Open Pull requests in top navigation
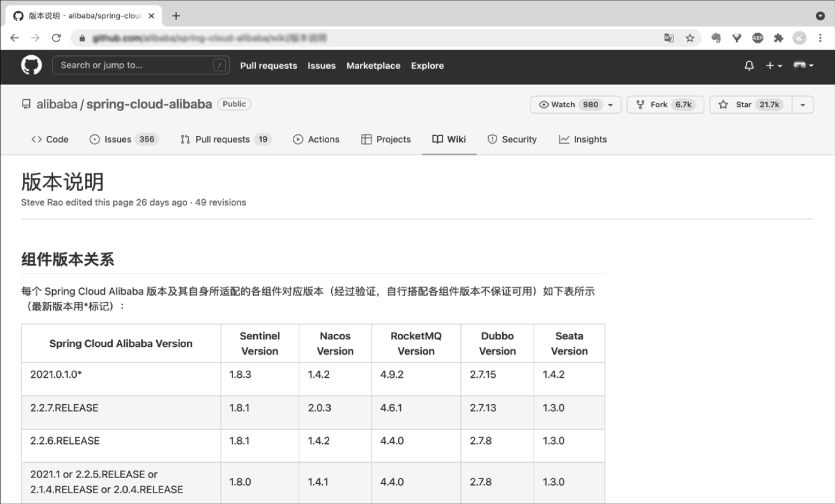835x504 pixels. click(268, 65)
